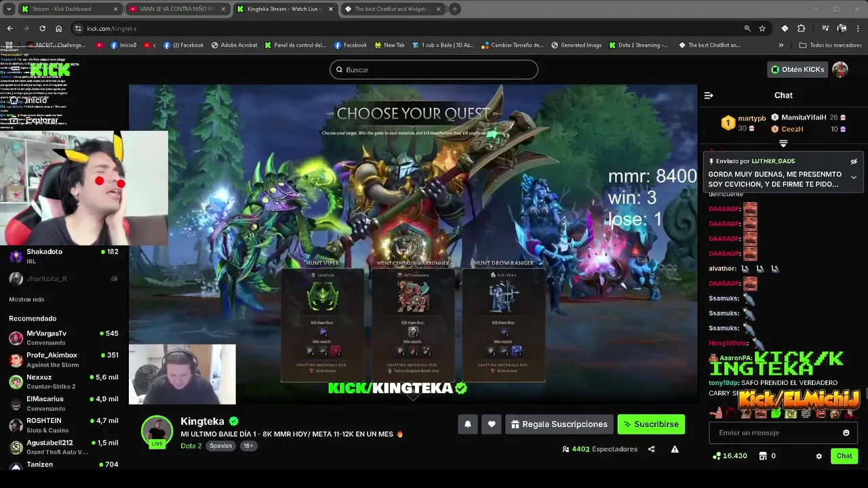Screen dimensions: 868x488
Task: Click the report warning triangle icon
Action: [x=675, y=449]
